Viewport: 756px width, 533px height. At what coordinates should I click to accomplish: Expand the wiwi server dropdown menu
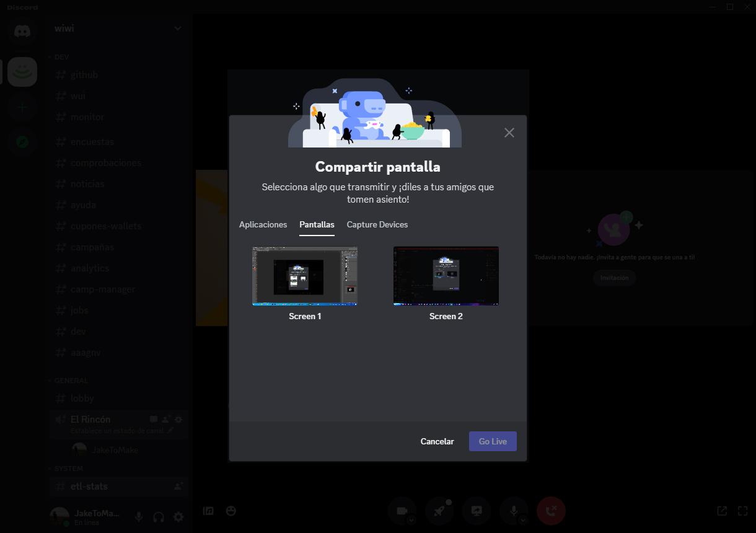coord(178,29)
